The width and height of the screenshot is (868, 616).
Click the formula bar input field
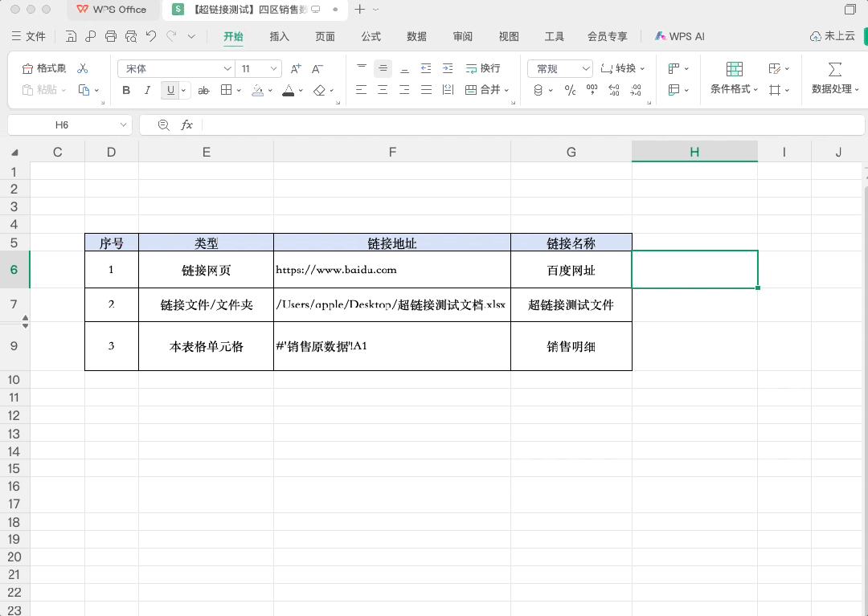click(533, 125)
